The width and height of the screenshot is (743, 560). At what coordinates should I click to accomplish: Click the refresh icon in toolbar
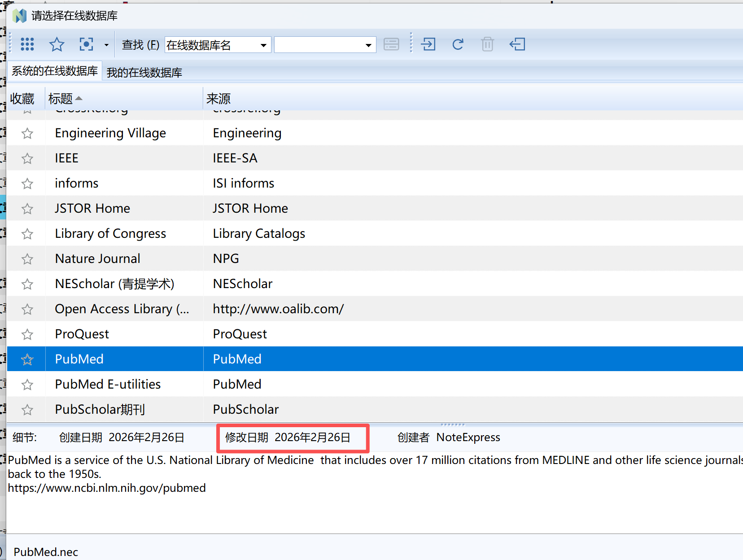pyautogui.click(x=458, y=44)
